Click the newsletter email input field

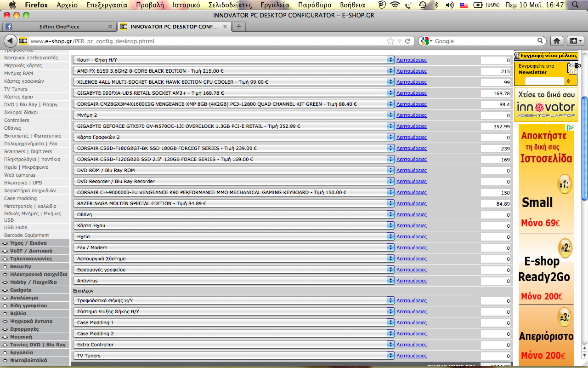click(544, 81)
